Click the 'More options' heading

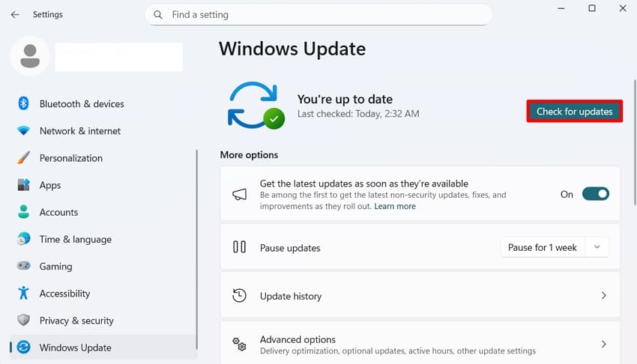[x=249, y=155]
